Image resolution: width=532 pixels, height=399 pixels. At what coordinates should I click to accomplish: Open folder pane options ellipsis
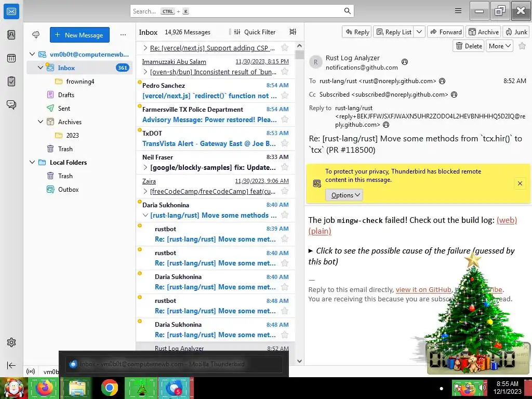point(123,35)
